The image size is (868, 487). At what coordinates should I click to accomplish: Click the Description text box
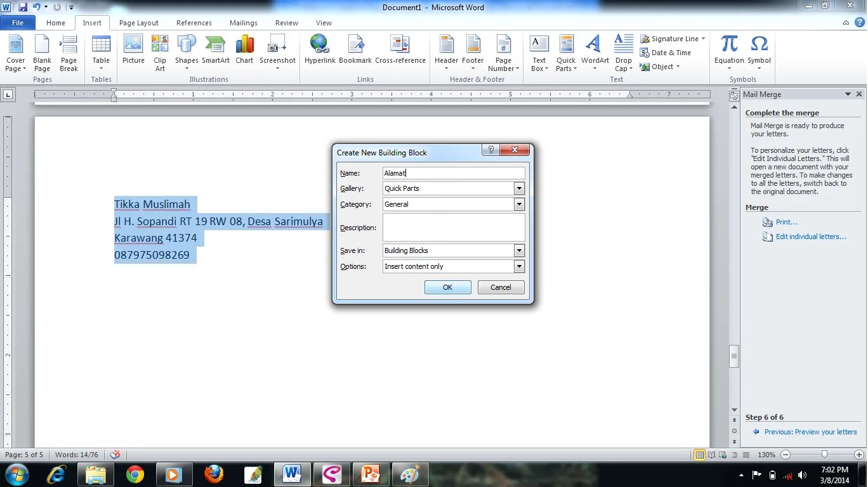454,228
